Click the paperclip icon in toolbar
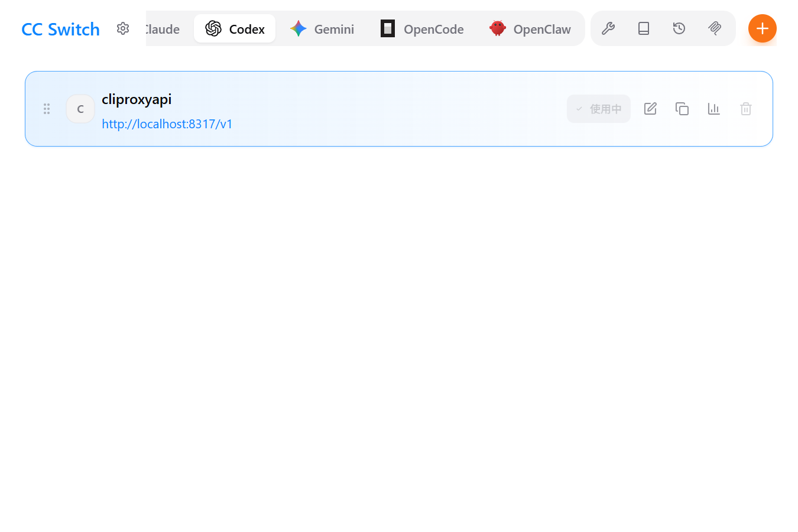 pos(715,28)
